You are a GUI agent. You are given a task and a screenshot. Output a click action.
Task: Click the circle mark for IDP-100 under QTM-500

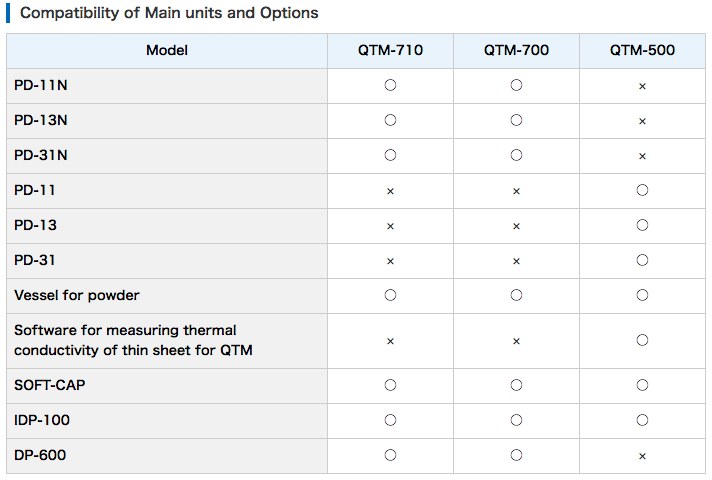(x=642, y=420)
